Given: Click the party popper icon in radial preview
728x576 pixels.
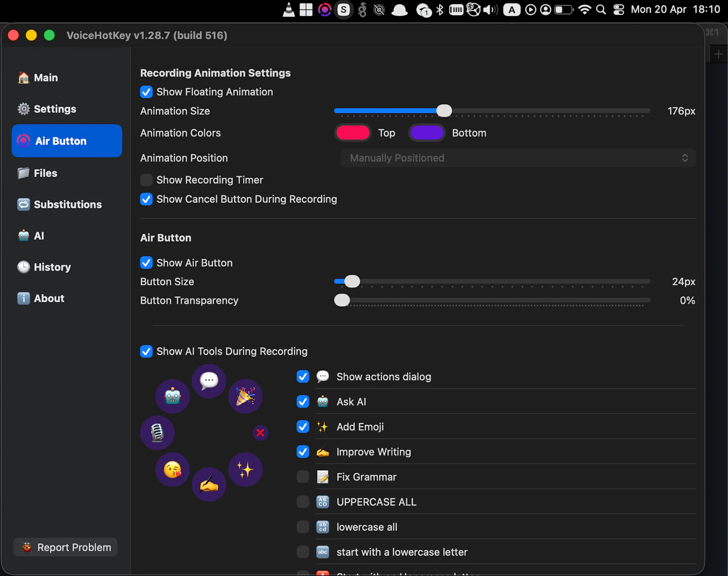Looking at the screenshot, I should 245,396.
